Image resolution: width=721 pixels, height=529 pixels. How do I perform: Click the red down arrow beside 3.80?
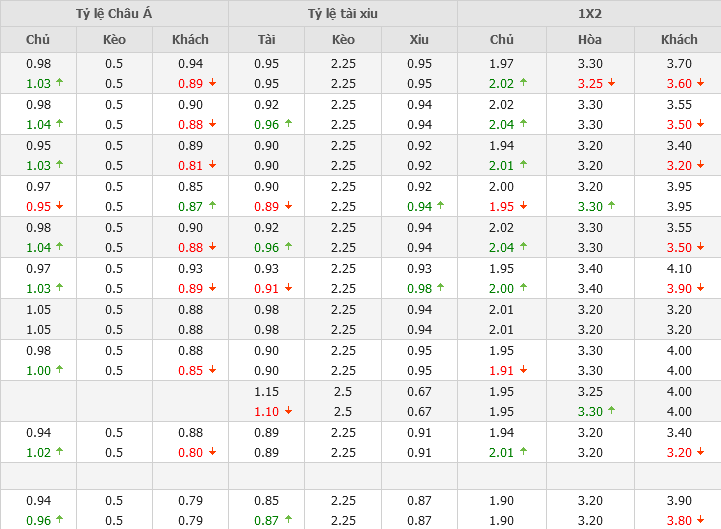702,520
